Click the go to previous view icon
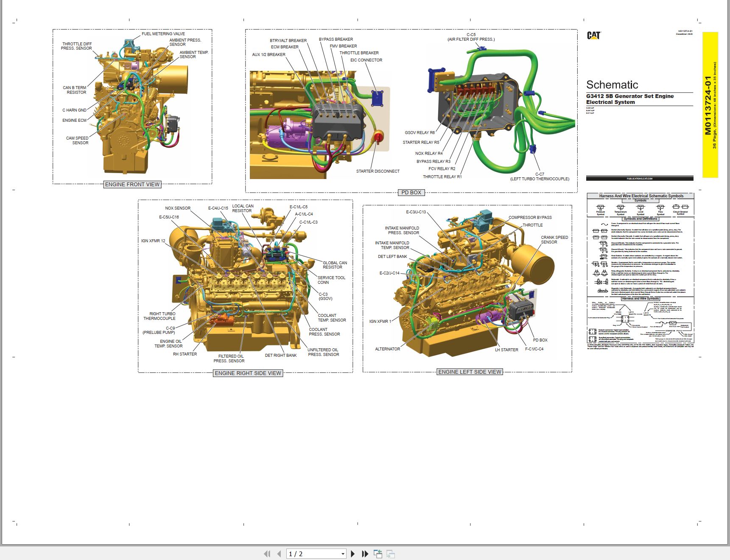 [378, 554]
